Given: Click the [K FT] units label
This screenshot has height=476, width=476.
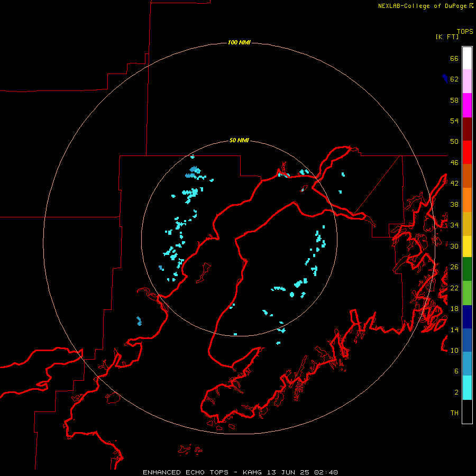Looking at the screenshot, I should pyautogui.click(x=447, y=36).
